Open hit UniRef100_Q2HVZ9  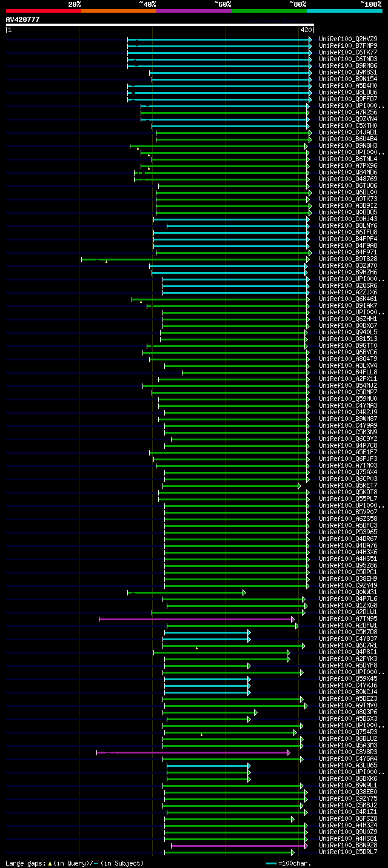(348, 39)
